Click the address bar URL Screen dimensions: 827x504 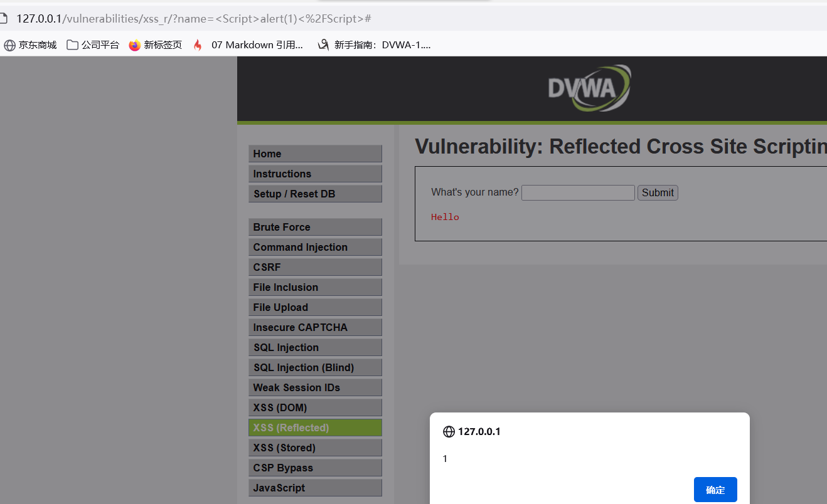click(x=194, y=18)
